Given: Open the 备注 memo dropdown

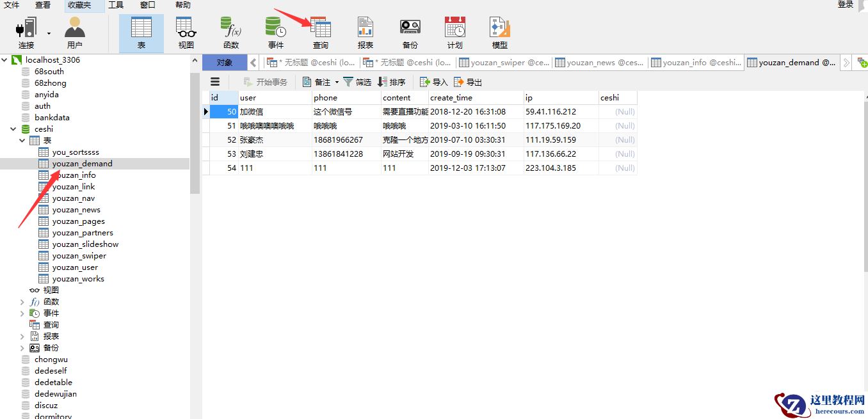Looking at the screenshot, I should point(320,82).
